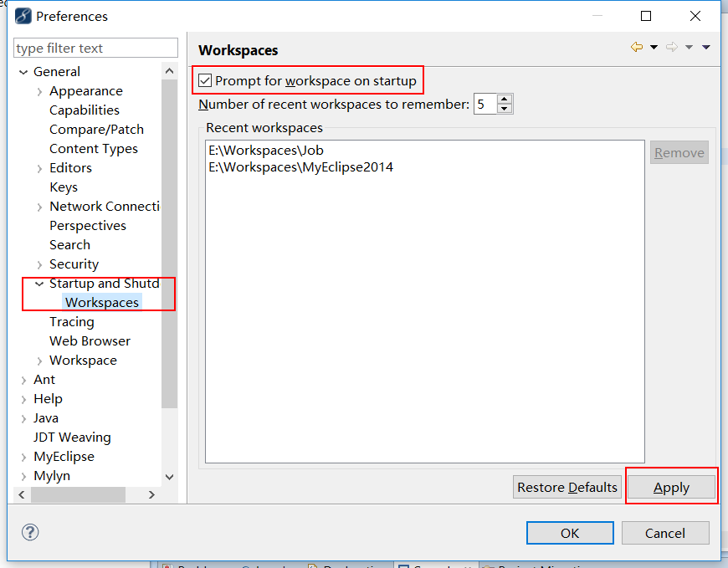Screen dimensions: 728x568
Task: Click tree scrollbar up arrow
Action: 170,71
